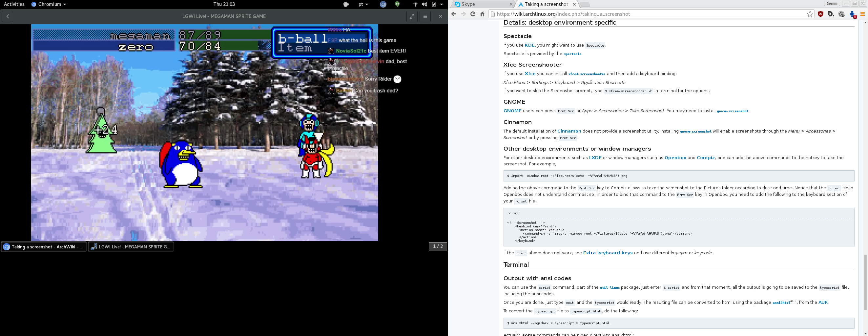
Task: Open the blue AUR link
Action: pyautogui.click(x=823, y=303)
